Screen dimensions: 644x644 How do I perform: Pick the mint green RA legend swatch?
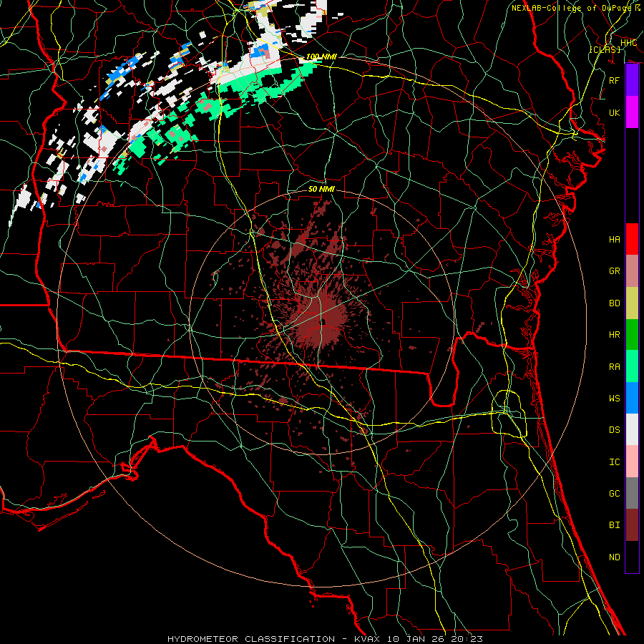632,366
